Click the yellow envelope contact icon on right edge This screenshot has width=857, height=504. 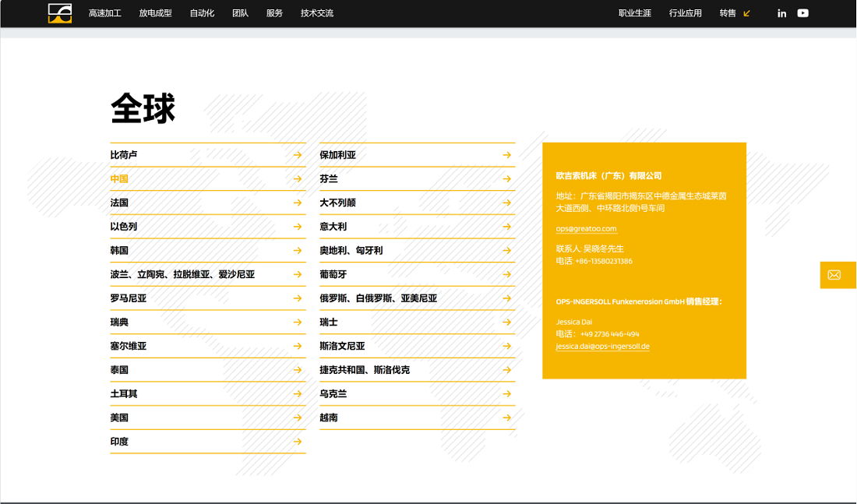tap(836, 275)
